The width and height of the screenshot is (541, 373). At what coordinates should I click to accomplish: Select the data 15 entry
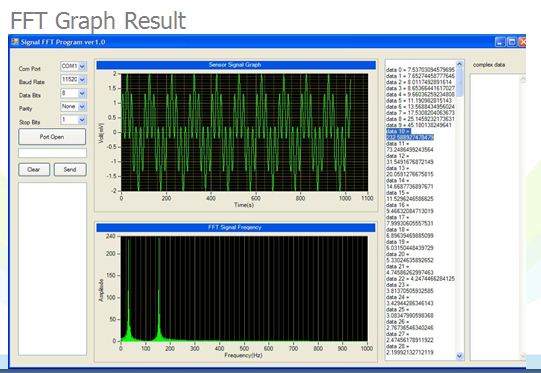coord(410,196)
